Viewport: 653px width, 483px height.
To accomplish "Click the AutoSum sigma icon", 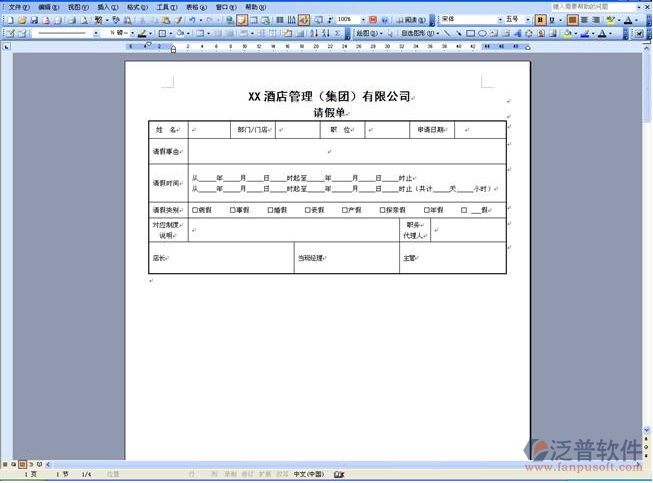I will tap(337, 33).
